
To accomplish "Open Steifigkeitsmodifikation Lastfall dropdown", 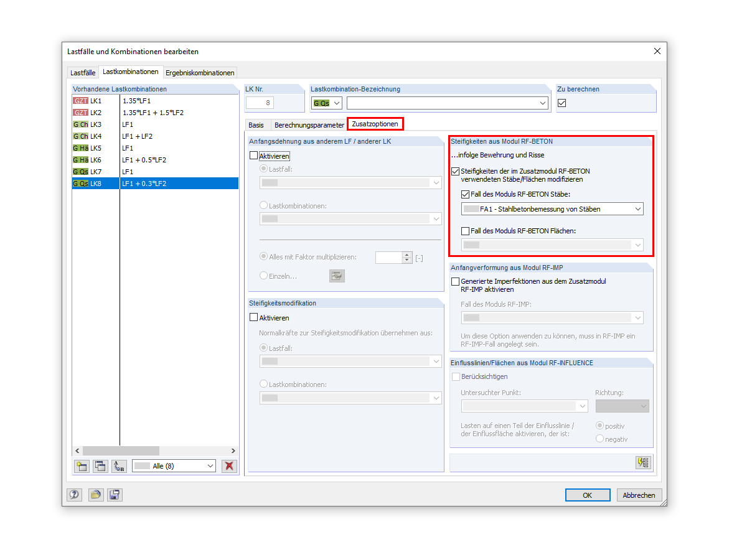I will pyautogui.click(x=350, y=362).
